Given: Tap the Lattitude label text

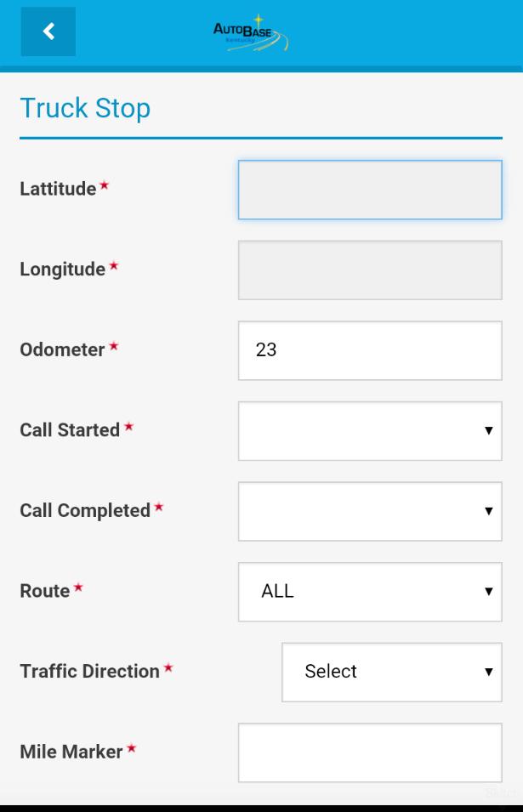Looking at the screenshot, I should [x=58, y=189].
